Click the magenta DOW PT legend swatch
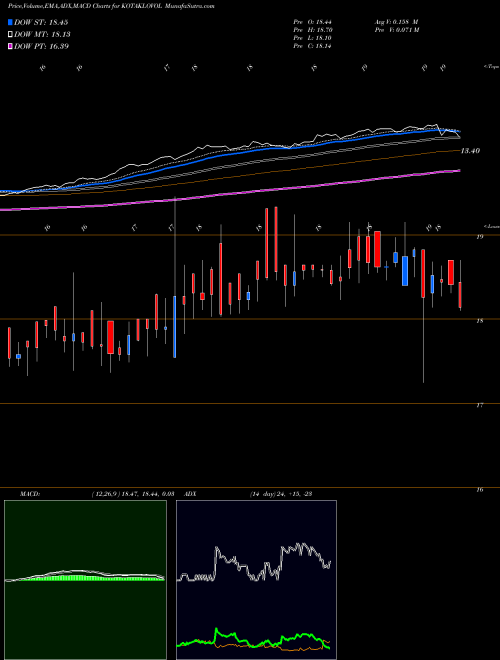The width and height of the screenshot is (500, 660). 10,46
